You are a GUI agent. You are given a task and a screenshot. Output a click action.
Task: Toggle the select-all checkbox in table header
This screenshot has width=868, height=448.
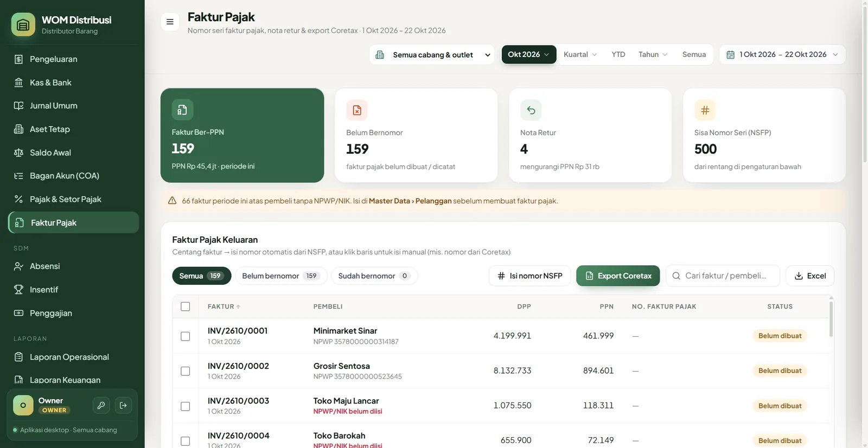pyautogui.click(x=186, y=306)
